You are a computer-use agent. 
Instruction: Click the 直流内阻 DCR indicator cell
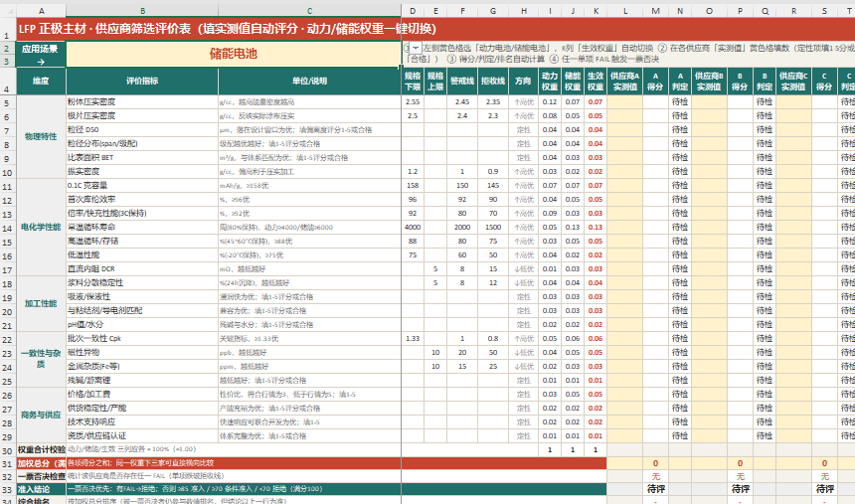click(x=142, y=269)
